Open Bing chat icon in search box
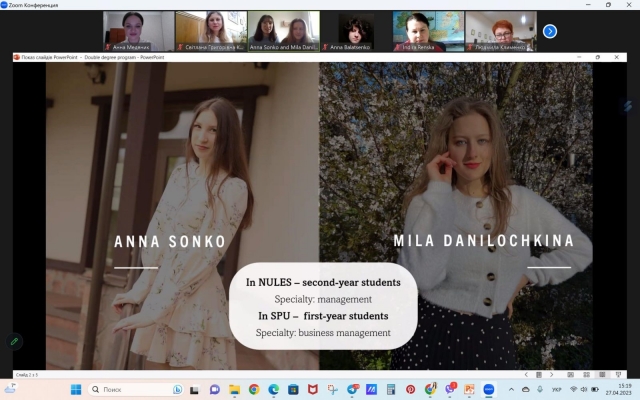The width and height of the screenshot is (640, 400). coord(178,389)
